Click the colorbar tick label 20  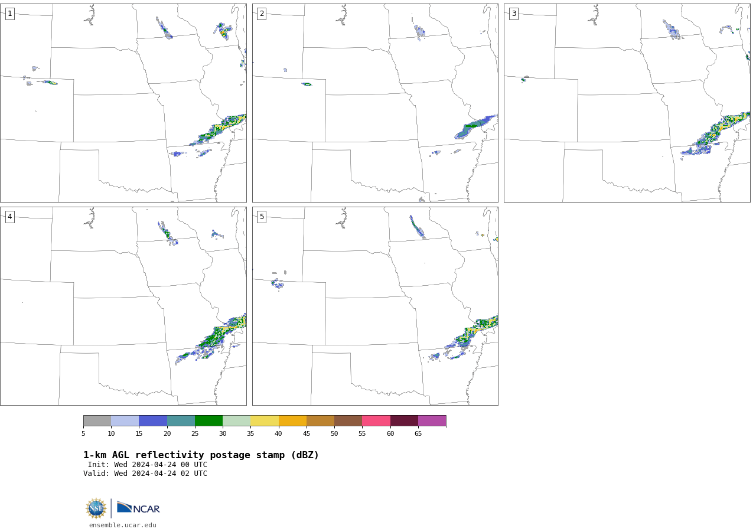(x=167, y=434)
